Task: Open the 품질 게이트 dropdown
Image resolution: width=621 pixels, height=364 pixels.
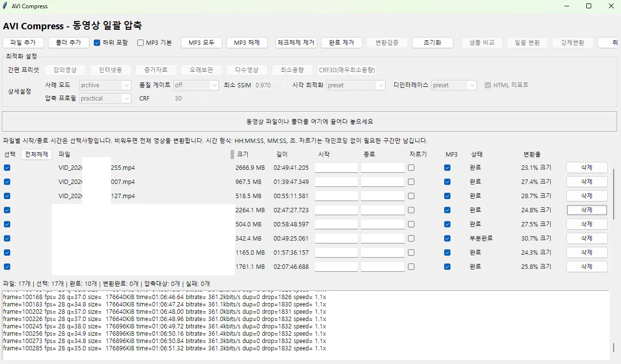Action: click(x=196, y=85)
